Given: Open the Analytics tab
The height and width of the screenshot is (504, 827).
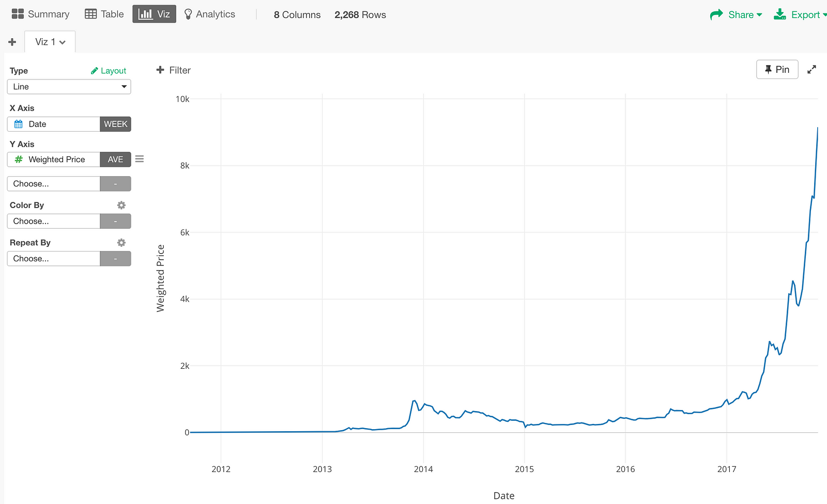Looking at the screenshot, I should coord(210,14).
